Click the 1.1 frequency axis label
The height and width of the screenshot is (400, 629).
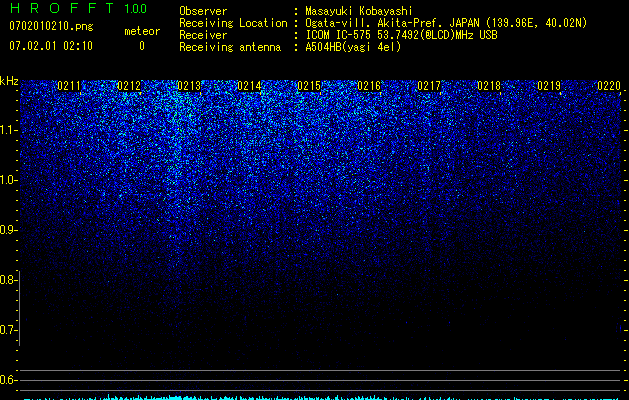7,130
